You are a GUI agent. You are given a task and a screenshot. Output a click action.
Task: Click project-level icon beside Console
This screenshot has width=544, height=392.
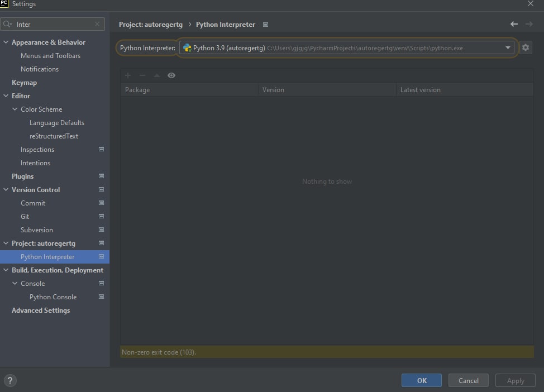tap(101, 283)
